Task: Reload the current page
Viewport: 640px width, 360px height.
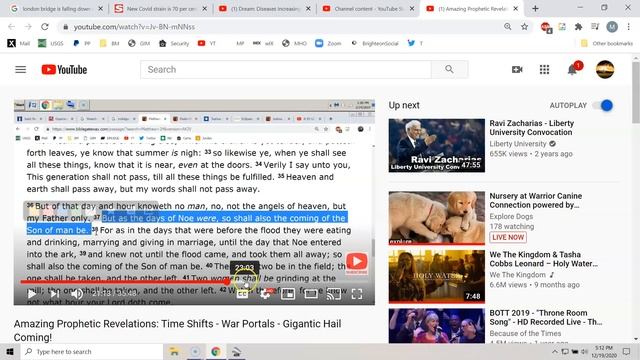Action: click(45, 27)
